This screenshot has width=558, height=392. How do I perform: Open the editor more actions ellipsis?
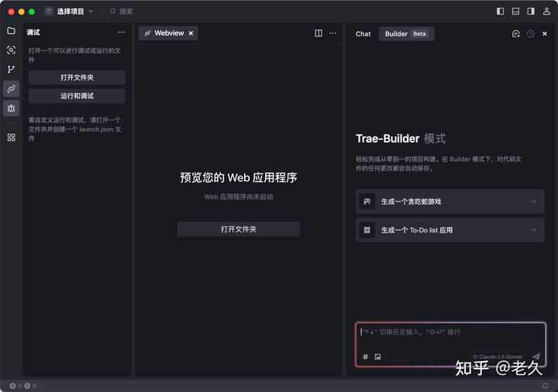coord(333,33)
